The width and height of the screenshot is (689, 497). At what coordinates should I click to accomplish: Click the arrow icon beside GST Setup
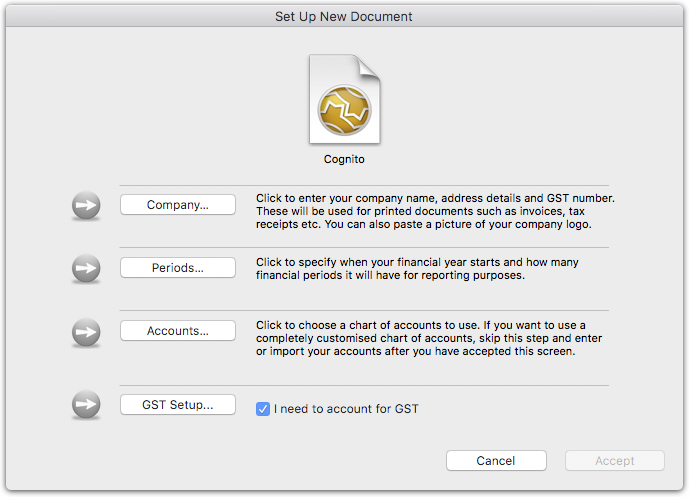[x=86, y=404]
